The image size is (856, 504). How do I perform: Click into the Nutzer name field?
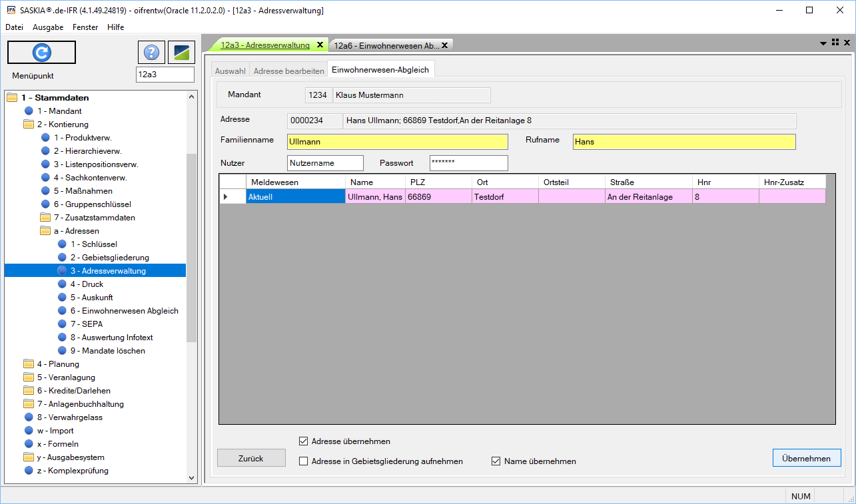(325, 163)
